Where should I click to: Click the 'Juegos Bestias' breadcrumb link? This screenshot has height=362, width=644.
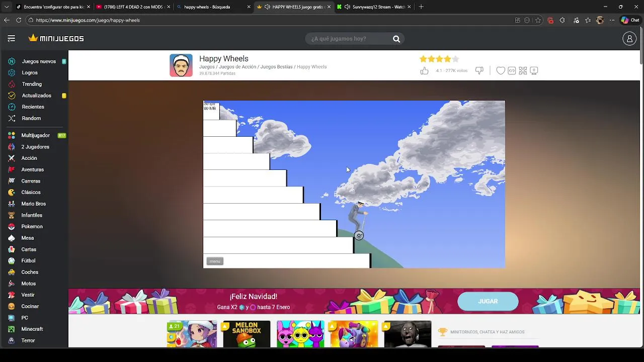tap(276, 67)
